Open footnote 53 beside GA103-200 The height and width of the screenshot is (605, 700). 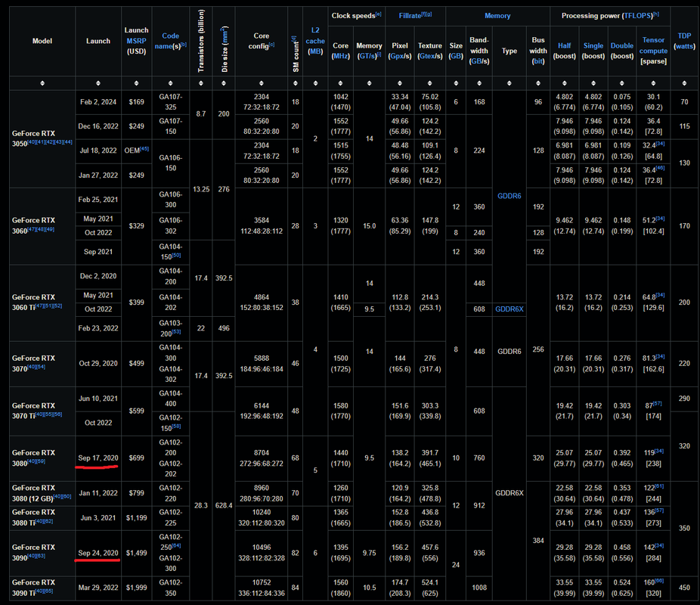pos(176,331)
